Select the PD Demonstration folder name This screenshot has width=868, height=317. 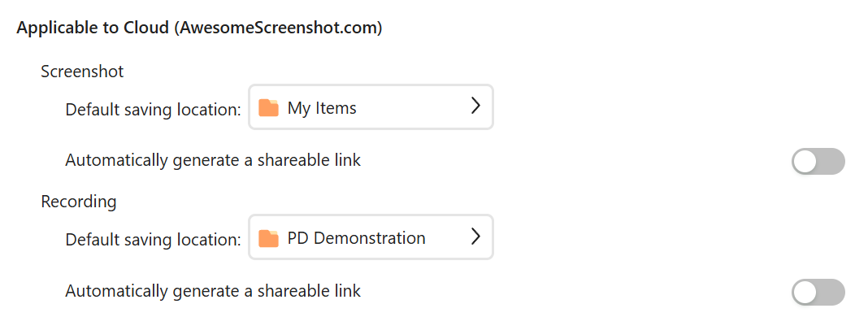coord(357,238)
